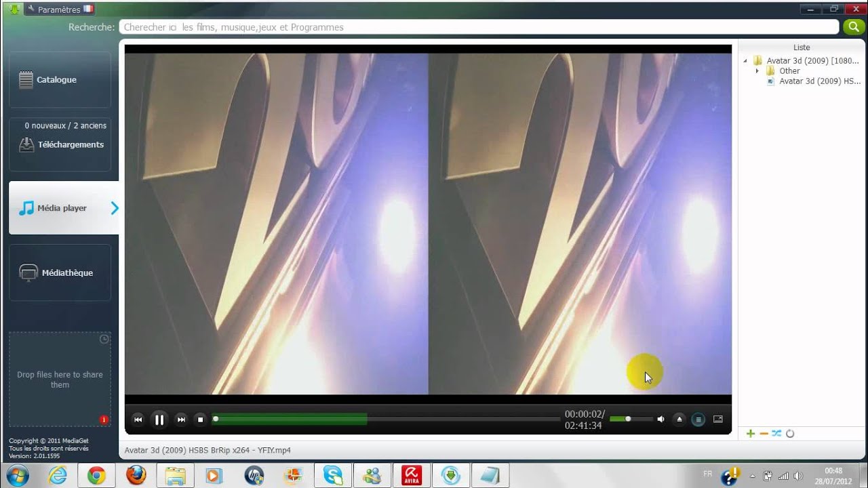The image size is (868, 488).
Task: Open Avira antivirus from taskbar
Action: (x=412, y=476)
